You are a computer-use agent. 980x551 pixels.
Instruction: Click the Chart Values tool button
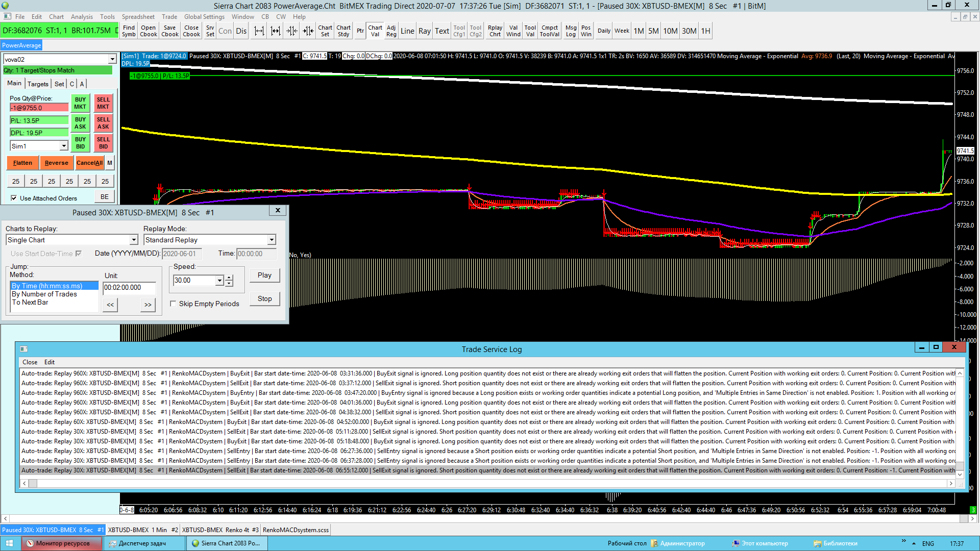tap(375, 31)
